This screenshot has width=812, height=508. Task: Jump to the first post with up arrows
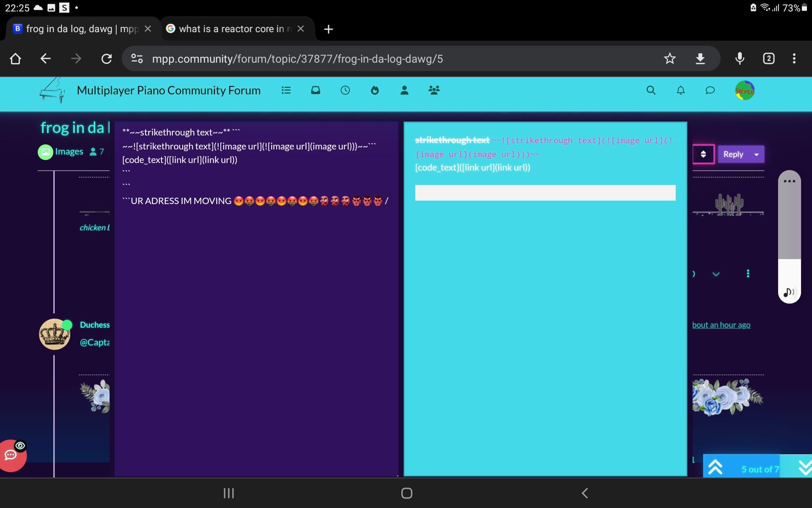click(715, 467)
